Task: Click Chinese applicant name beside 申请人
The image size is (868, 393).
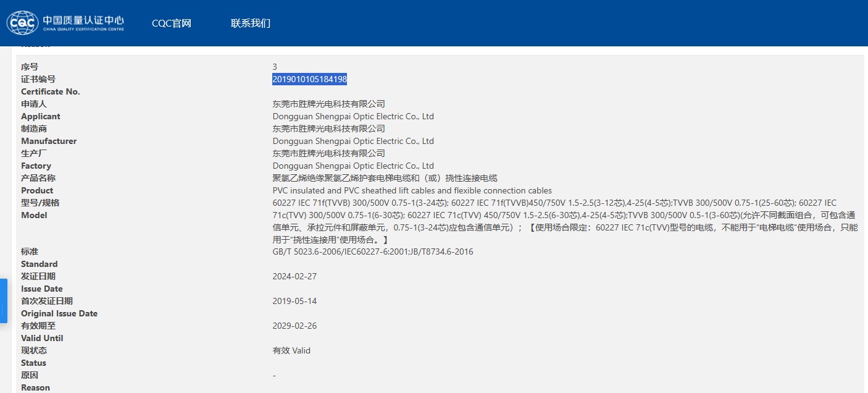Action: tap(328, 104)
